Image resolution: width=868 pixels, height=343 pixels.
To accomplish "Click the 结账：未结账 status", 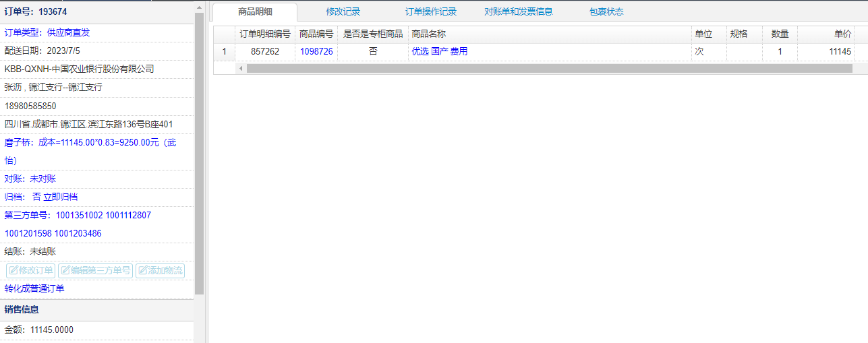I will point(30,251).
